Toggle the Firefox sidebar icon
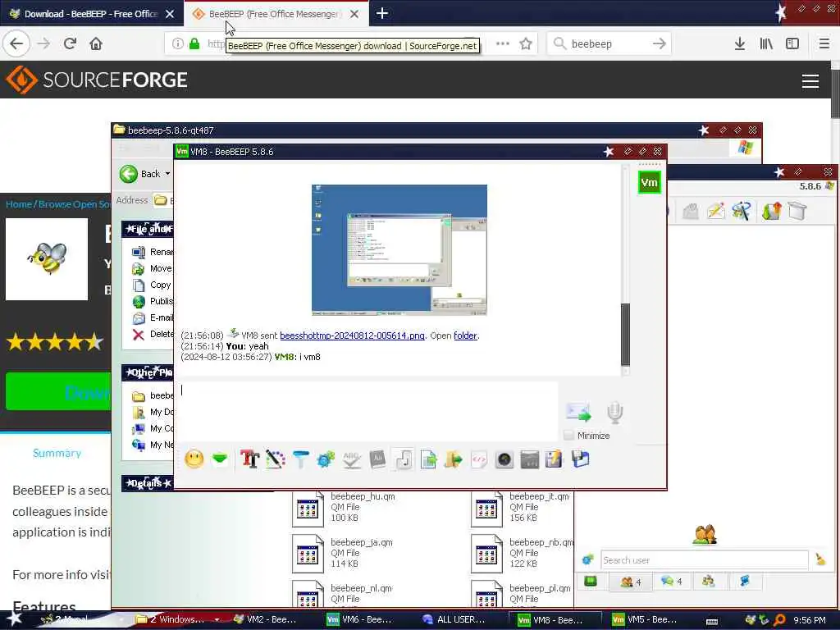This screenshot has width=840, height=630. click(792, 43)
